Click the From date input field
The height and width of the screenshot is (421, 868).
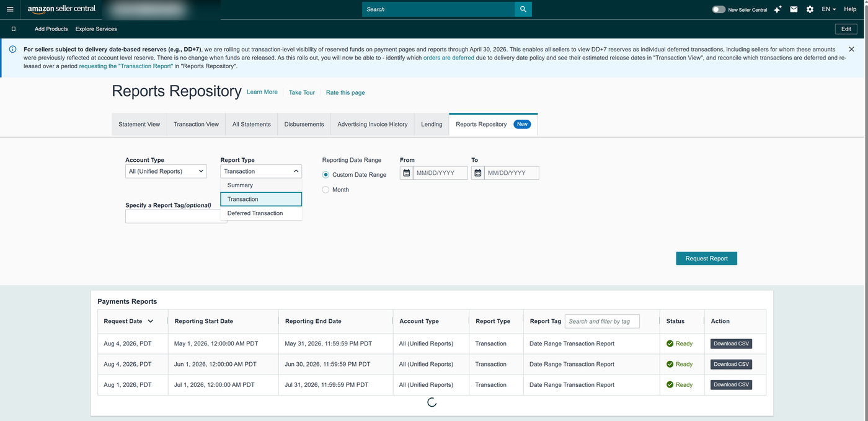(440, 173)
